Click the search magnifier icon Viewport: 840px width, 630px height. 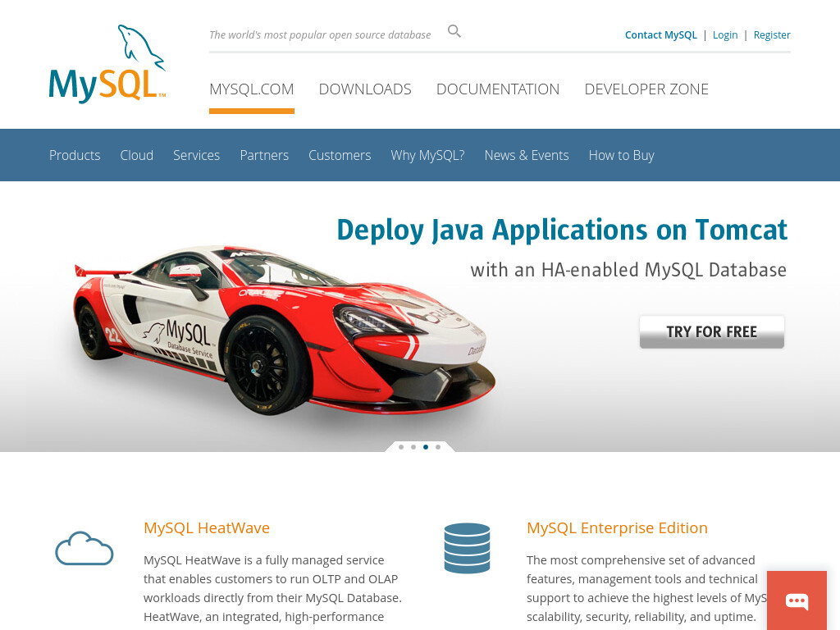click(454, 32)
